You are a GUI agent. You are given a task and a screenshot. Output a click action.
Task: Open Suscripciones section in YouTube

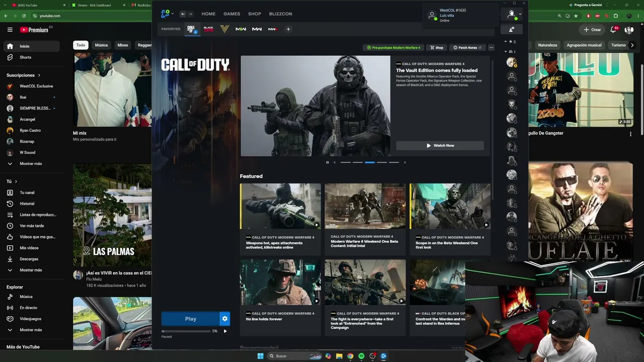coord(23,75)
